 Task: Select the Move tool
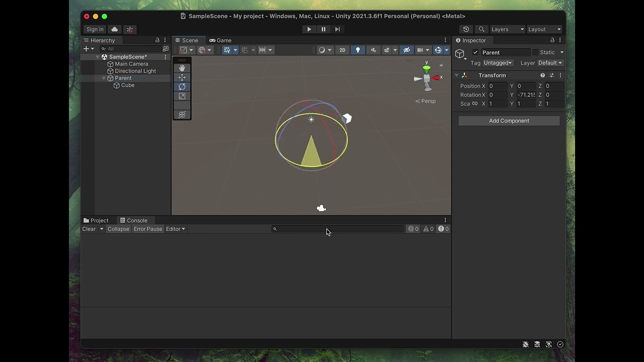tap(182, 77)
